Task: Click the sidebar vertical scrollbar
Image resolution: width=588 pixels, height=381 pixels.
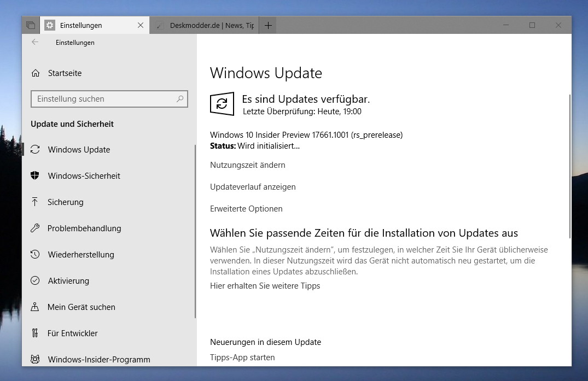Action: (x=195, y=232)
